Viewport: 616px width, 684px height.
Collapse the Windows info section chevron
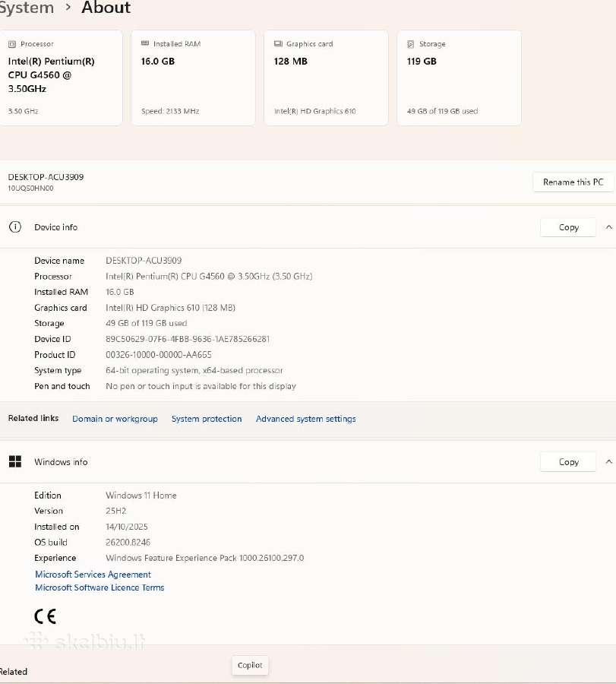point(608,461)
